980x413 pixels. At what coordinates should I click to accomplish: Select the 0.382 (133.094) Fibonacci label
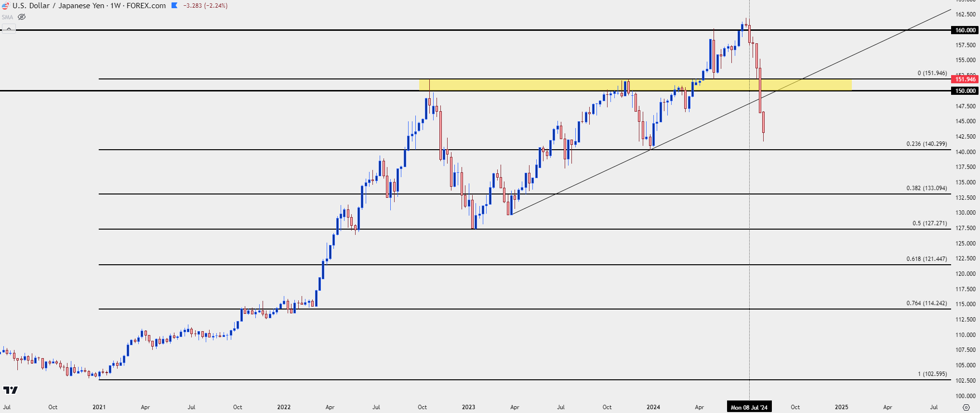pyautogui.click(x=927, y=188)
